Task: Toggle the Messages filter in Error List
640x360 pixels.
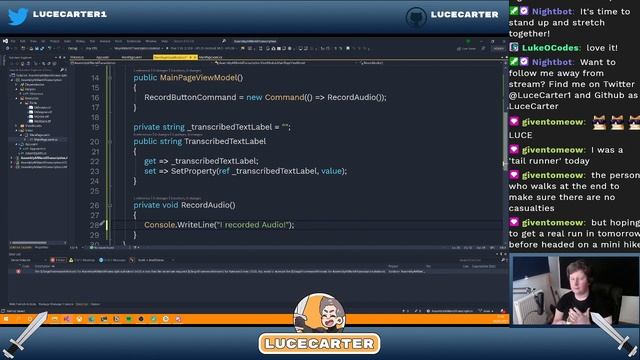Action: (113, 260)
